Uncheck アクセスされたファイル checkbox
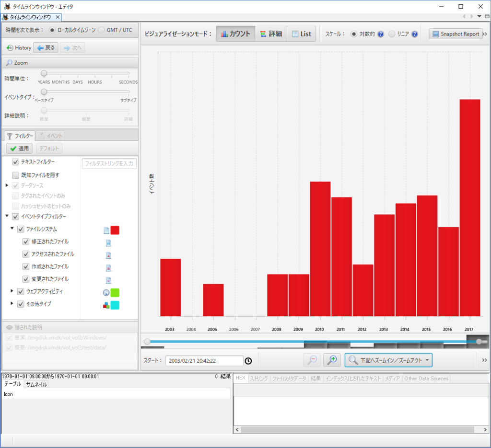Image resolution: width=491 pixels, height=448 pixels. 26,254
